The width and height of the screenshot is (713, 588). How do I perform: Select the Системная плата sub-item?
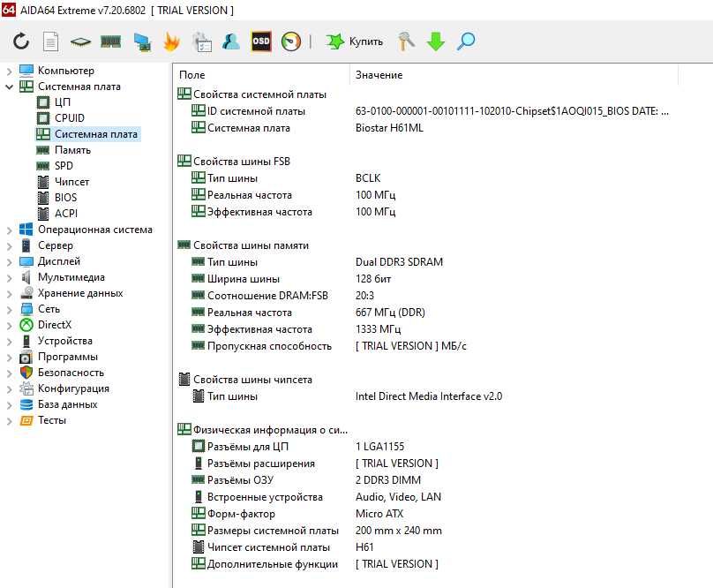tap(96, 134)
